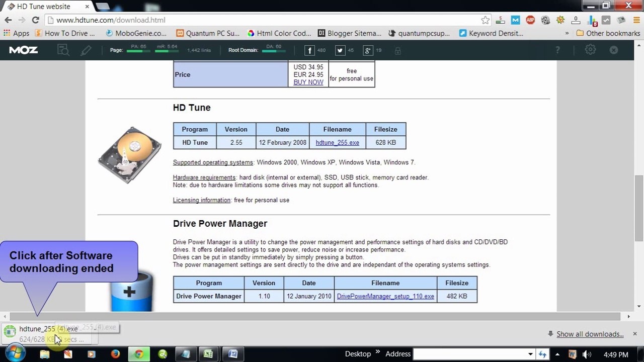Open the Supported operating systems link
644x362 pixels.
pyautogui.click(x=213, y=162)
